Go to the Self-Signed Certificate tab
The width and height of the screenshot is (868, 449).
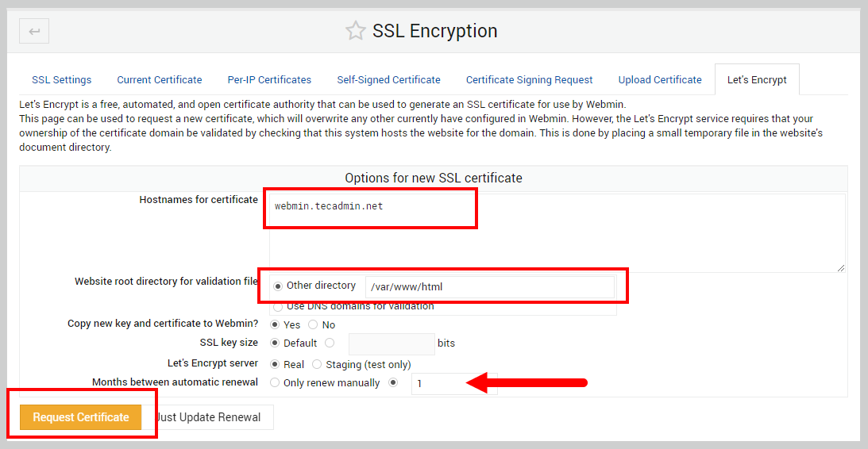(x=388, y=79)
